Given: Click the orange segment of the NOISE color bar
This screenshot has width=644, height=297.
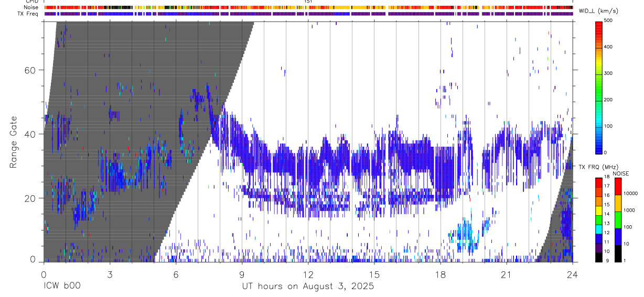Looking at the screenshot, I should tap(618, 203).
